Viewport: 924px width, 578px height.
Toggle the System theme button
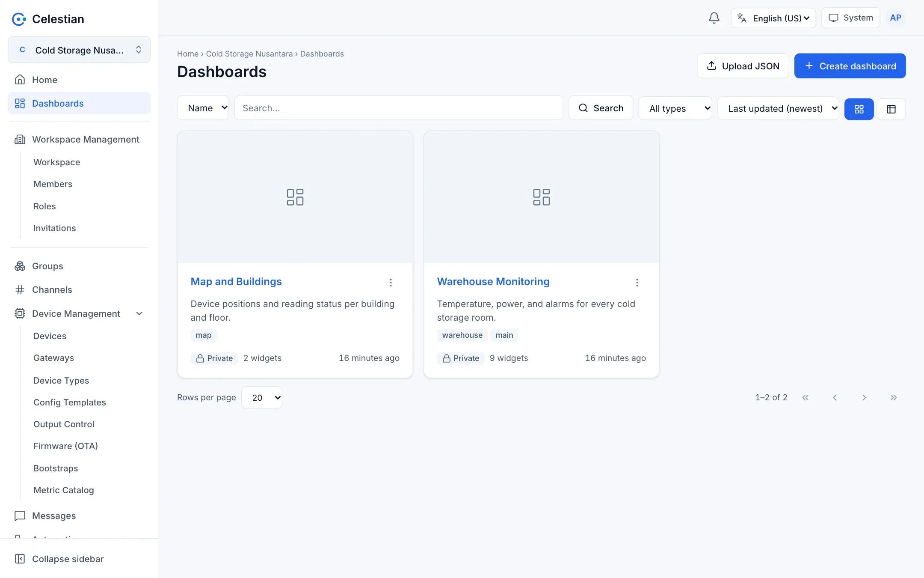[x=850, y=18]
